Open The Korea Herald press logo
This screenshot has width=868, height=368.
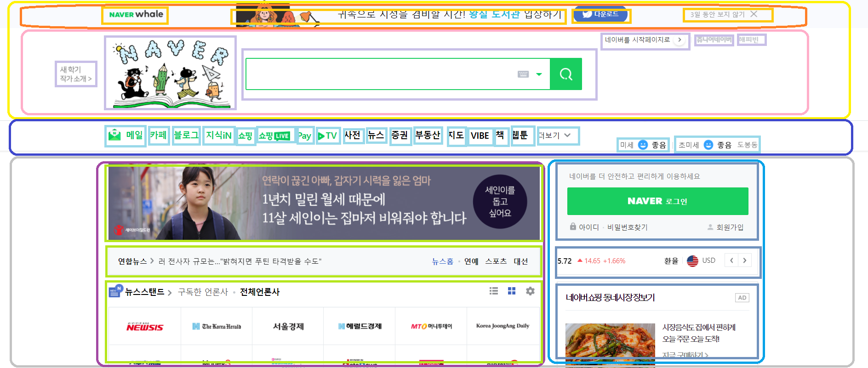pyautogui.click(x=217, y=326)
